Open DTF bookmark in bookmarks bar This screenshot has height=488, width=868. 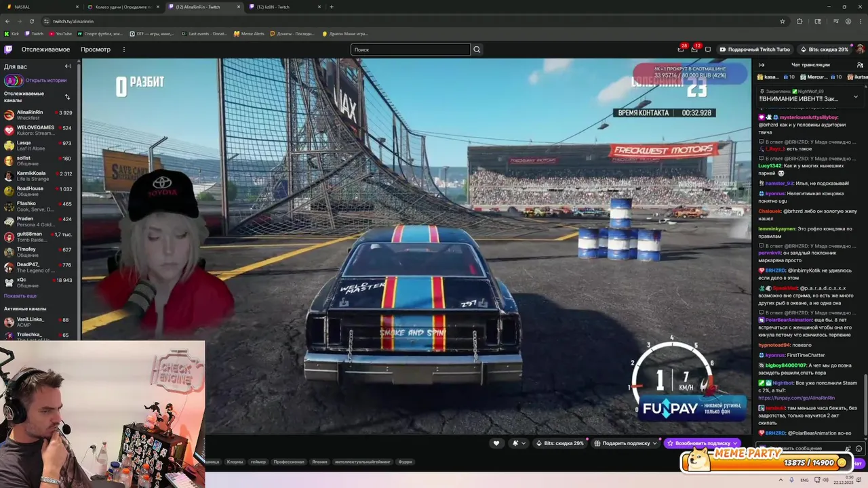pos(151,33)
